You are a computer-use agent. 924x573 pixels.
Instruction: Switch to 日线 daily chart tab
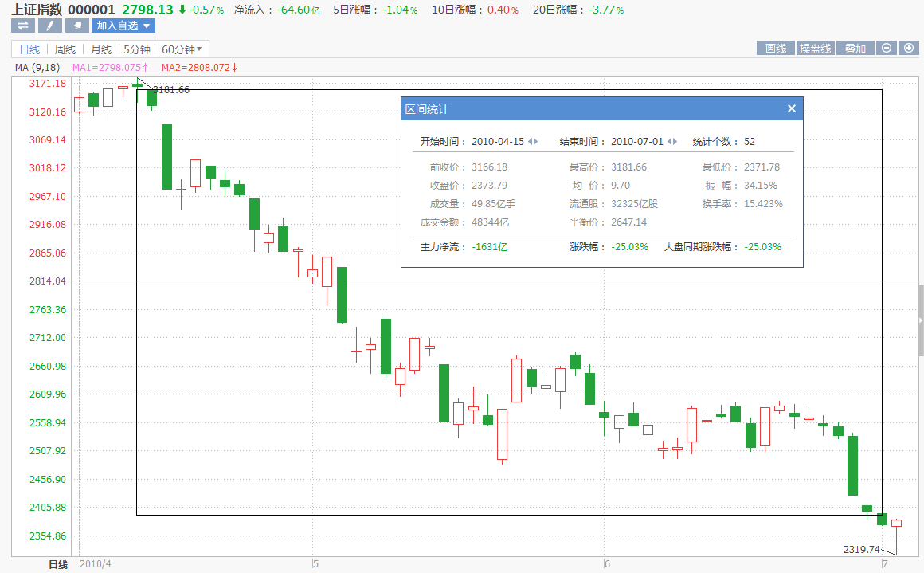[x=29, y=49]
